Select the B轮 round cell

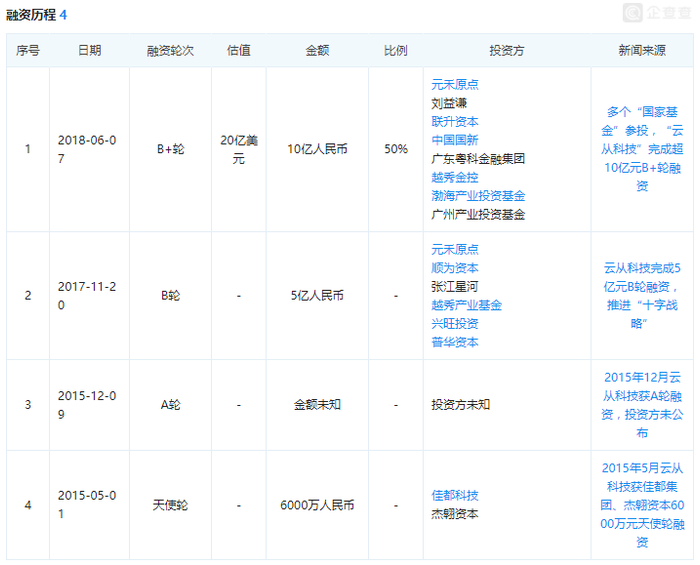tap(170, 295)
